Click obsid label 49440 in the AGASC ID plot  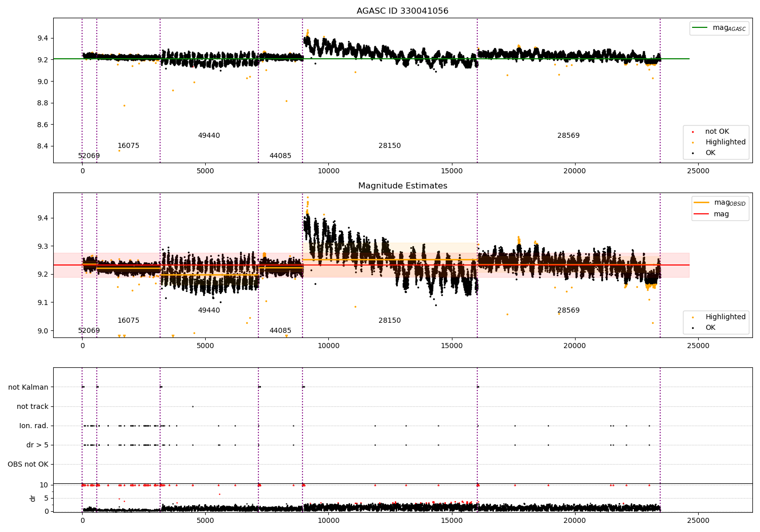click(x=209, y=136)
